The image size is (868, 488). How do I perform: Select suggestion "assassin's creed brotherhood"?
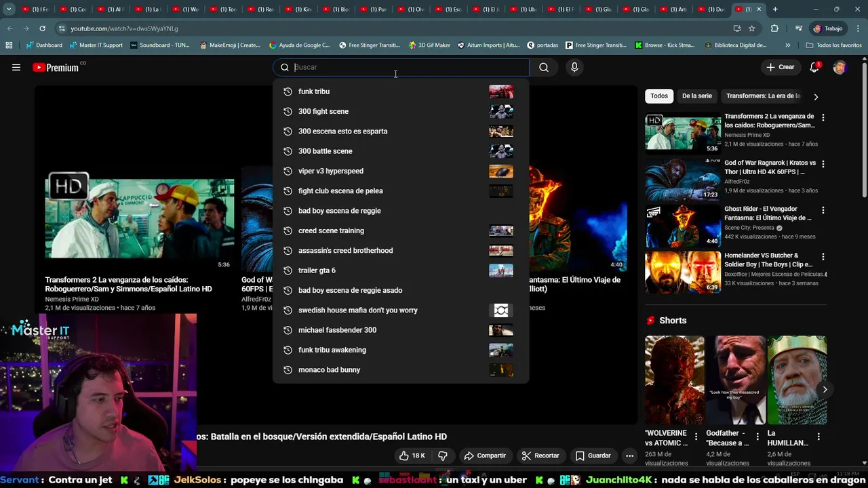click(x=400, y=250)
